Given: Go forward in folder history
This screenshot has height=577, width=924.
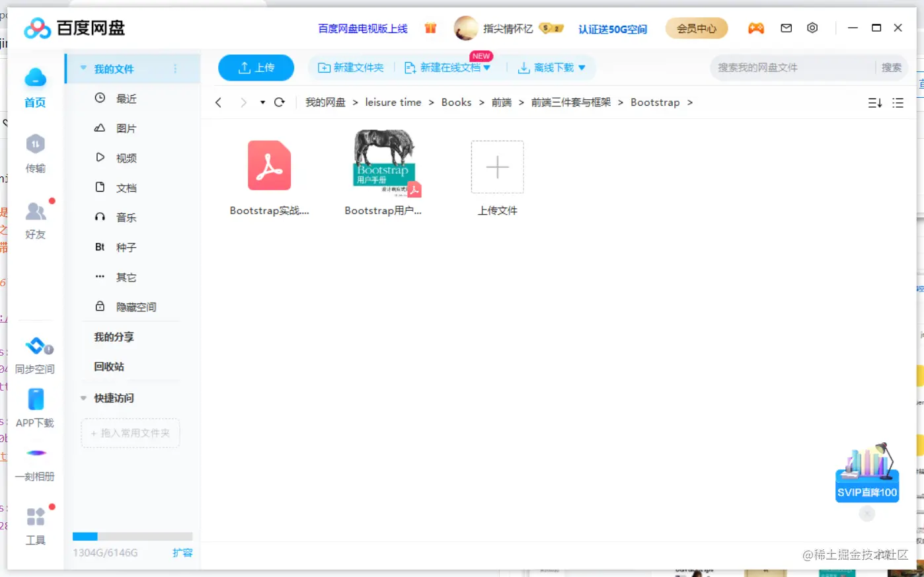Looking at the screenshot, I should pyautogui.click(x=243, y=102).
